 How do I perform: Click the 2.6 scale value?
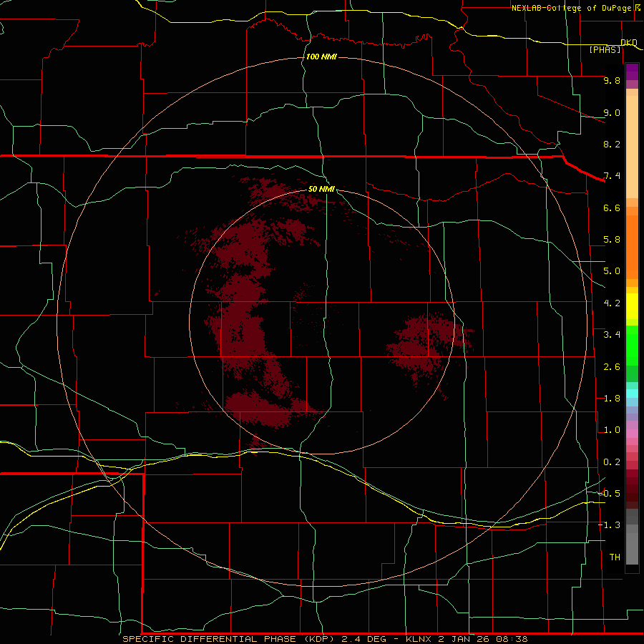click(612, 367)
